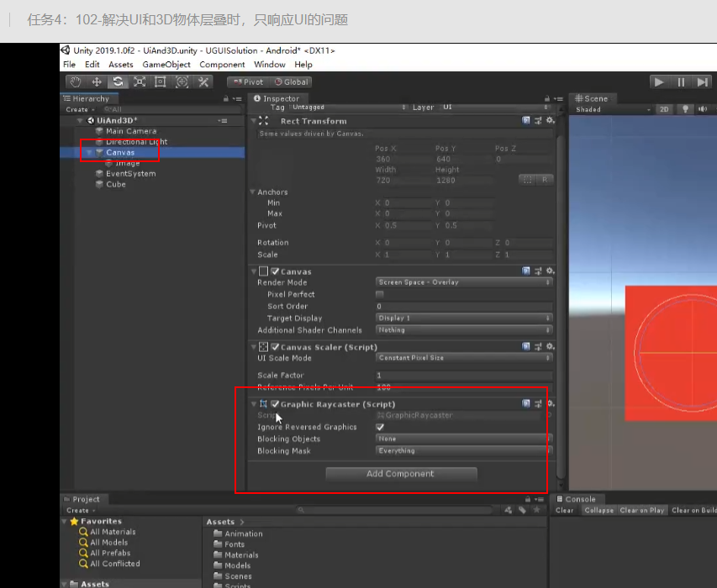Image resolution: width=717 pixels, height=588 pixels.
Task: Click the Add Component button
Action: [401, 474]
